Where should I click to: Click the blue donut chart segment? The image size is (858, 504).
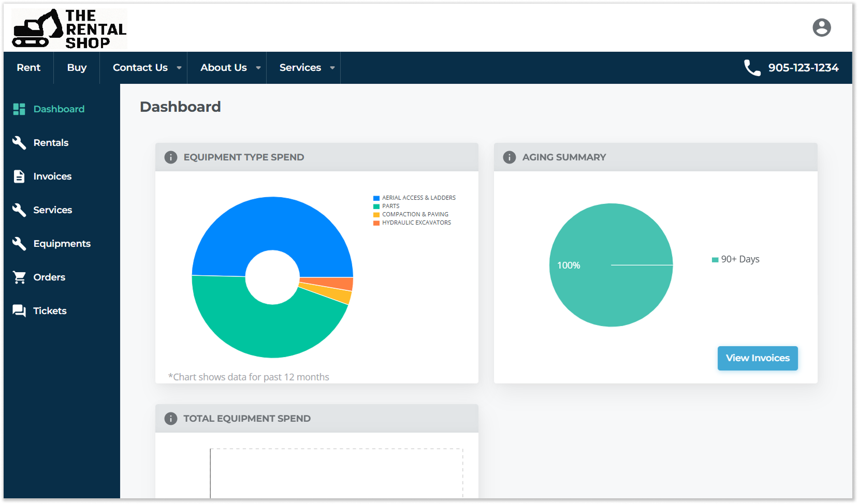click(x=272, y=224)
